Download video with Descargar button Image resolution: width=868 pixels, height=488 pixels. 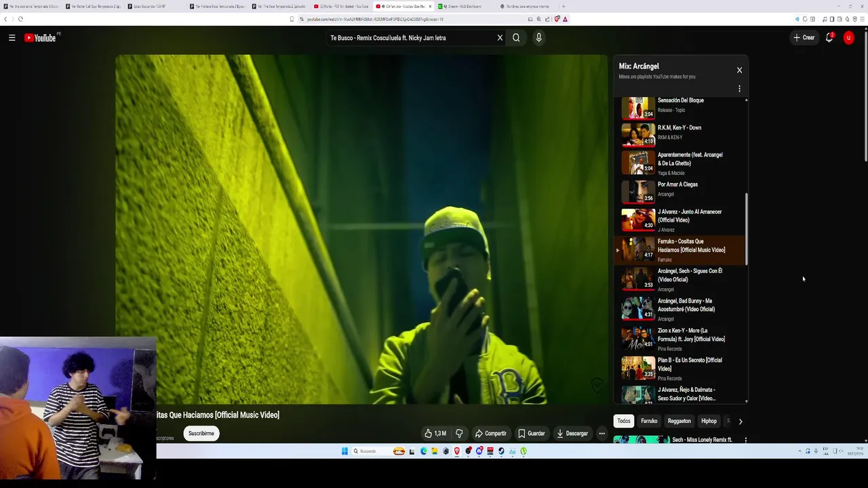pos(572,433)
